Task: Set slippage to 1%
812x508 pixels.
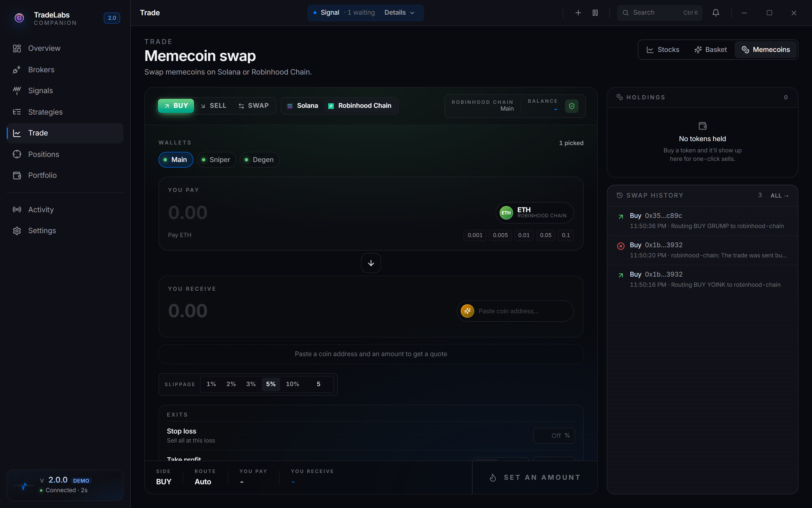Action: coord(211,384)
